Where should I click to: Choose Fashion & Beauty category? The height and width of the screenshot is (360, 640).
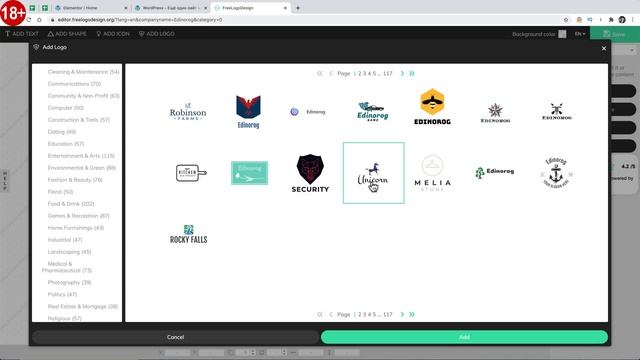point(75,180)
